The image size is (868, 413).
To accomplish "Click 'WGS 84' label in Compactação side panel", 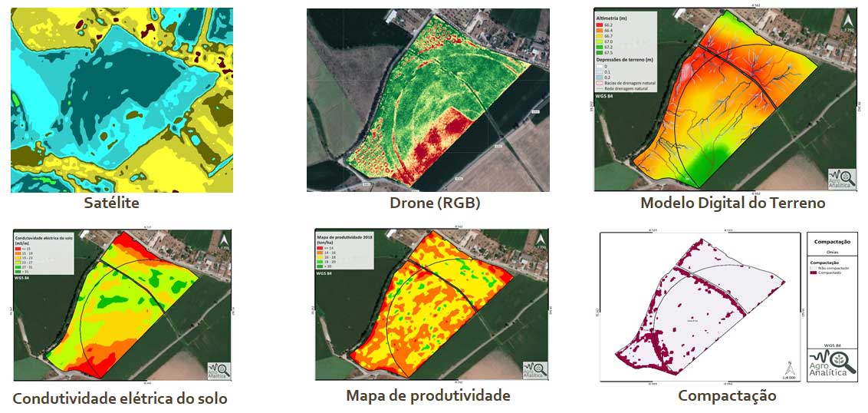I will (x=833, y=345).
